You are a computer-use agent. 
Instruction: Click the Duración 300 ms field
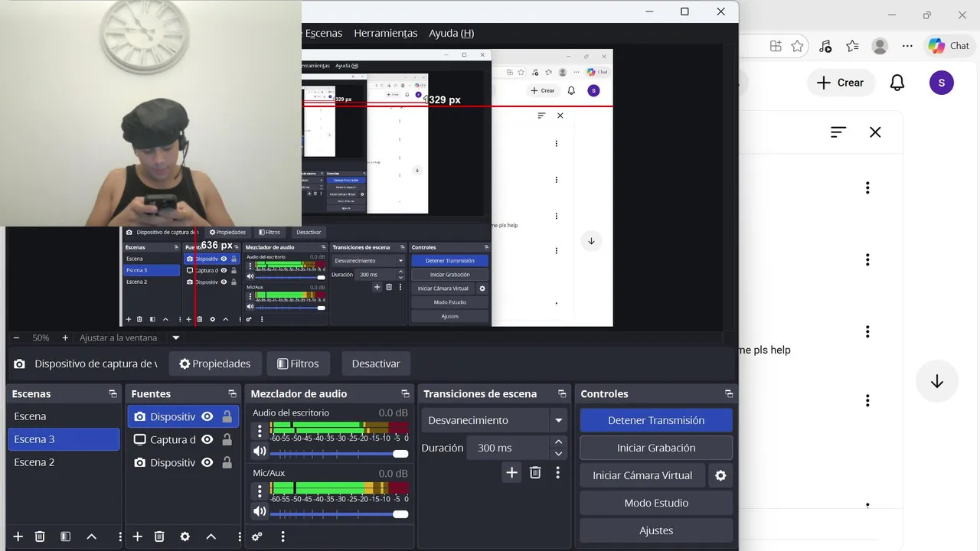[509, 448]
